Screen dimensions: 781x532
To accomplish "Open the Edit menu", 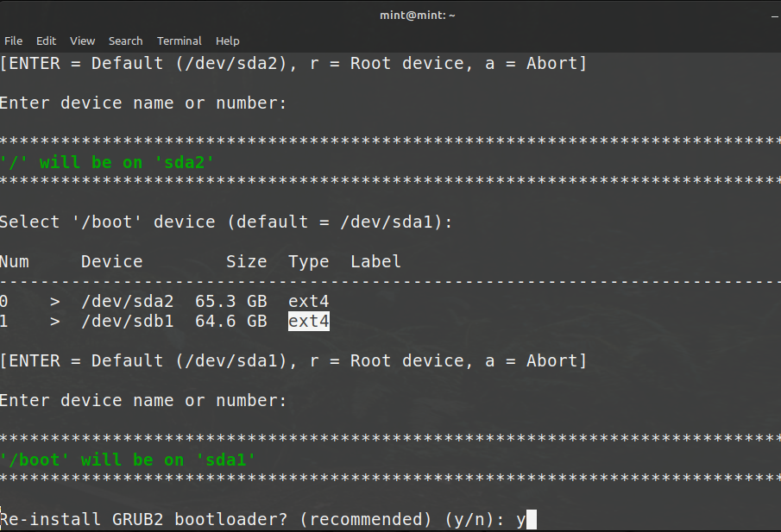I will coord(46,41).
